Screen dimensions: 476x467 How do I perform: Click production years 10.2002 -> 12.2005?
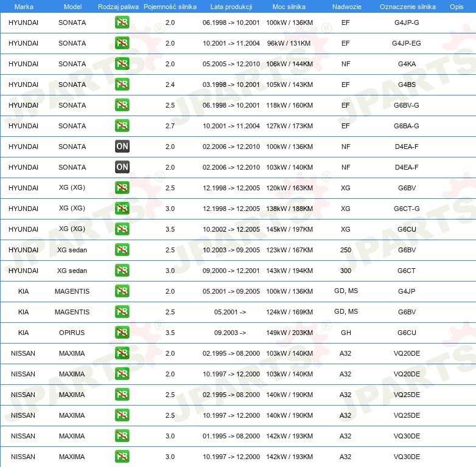pos(231,229)
